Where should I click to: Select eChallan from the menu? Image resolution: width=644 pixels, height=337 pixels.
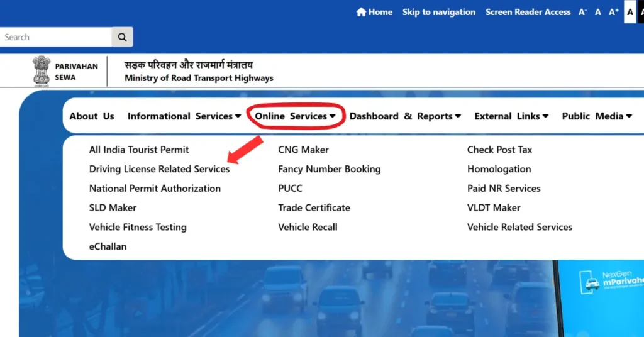click(108, 246)
